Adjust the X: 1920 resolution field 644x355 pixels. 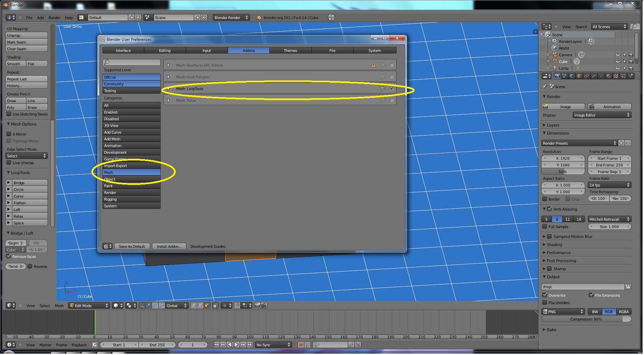pyautogui.click(x=563, y=159)
